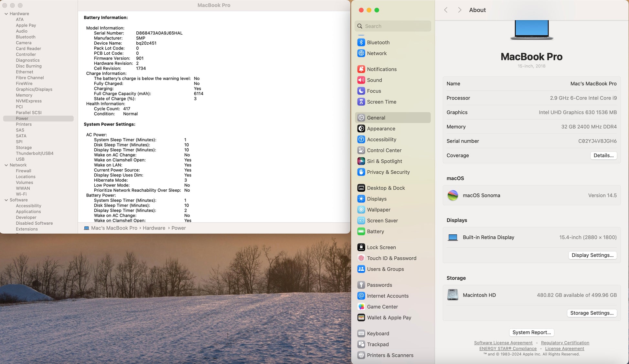Collapse the Network tree section
The image size is (629, 364).
point(6,165)
